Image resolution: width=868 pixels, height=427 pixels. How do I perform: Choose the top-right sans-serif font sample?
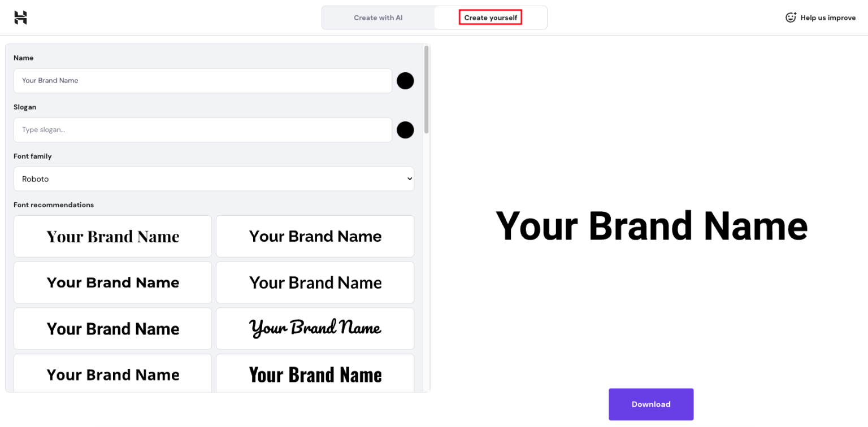coord(315,236)
